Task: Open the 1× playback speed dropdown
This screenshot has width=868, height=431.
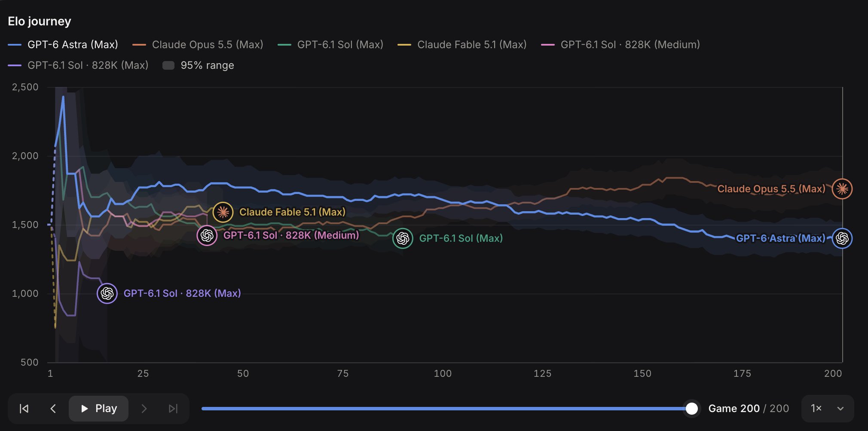Action: (x=828, y=409)
